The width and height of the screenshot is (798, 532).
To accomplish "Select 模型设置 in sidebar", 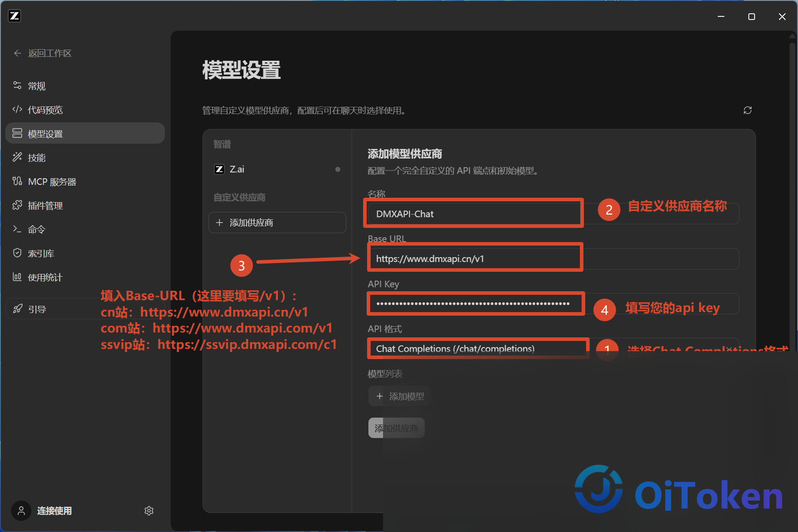I will [85, 133].
